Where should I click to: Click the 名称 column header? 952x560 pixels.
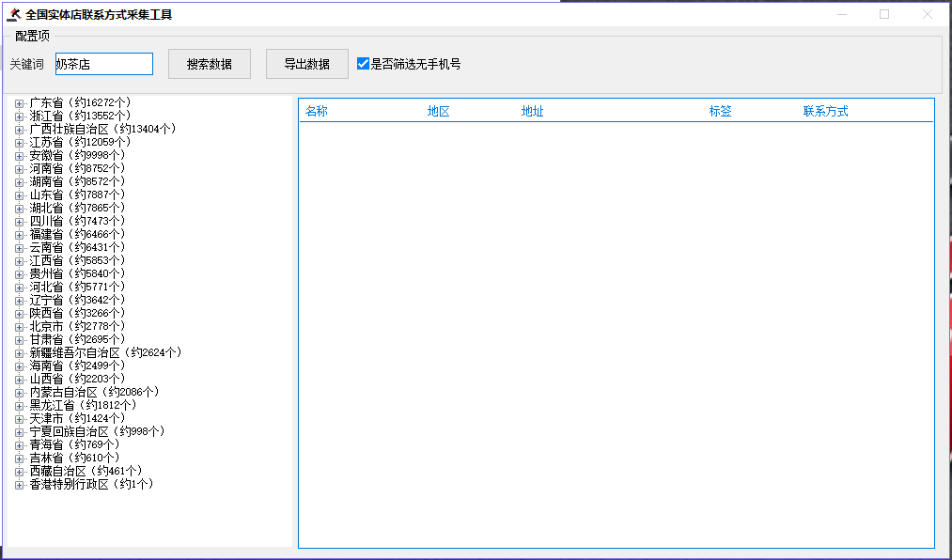click(317, 111)
